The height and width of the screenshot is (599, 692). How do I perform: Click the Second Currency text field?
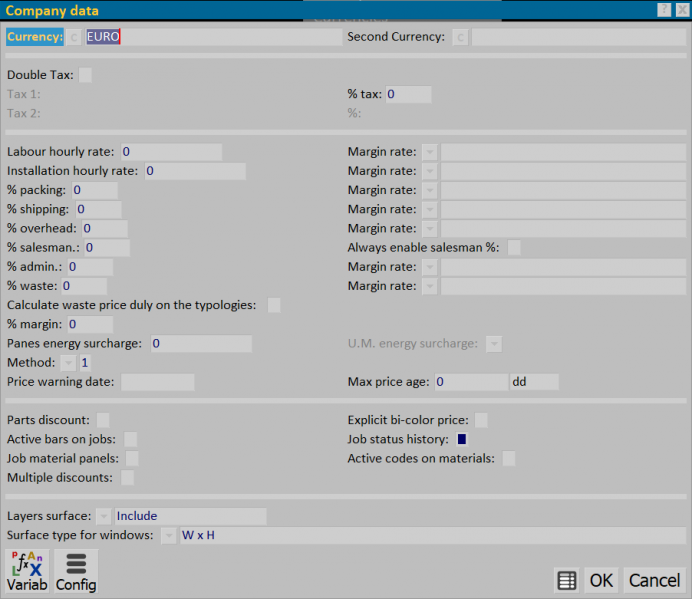click(x=579, y=37)
